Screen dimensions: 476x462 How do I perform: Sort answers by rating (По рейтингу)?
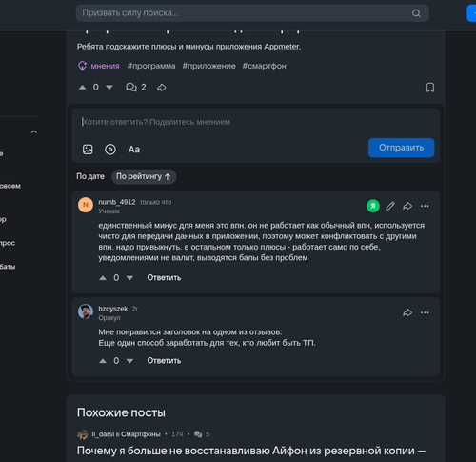(x=144, y=176)
